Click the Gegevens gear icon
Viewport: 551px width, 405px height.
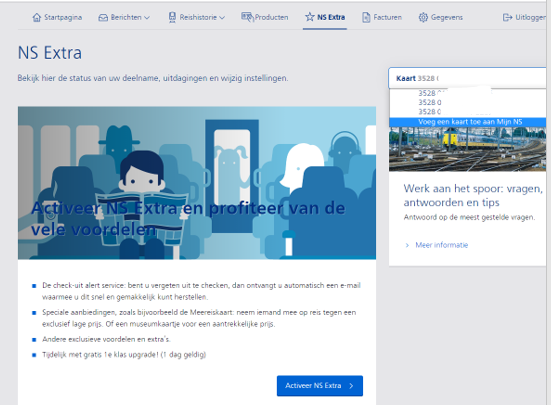click(423, 17)
